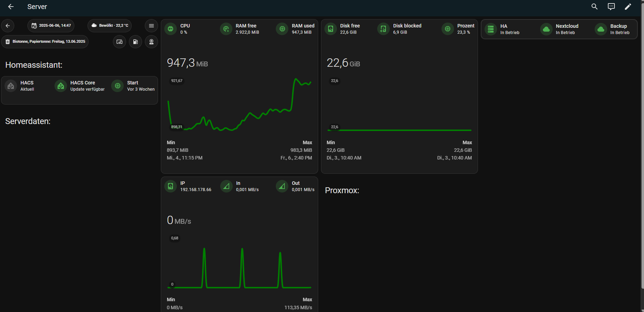
Task: Open the hamburger menu chip
Action: [151, 26]
